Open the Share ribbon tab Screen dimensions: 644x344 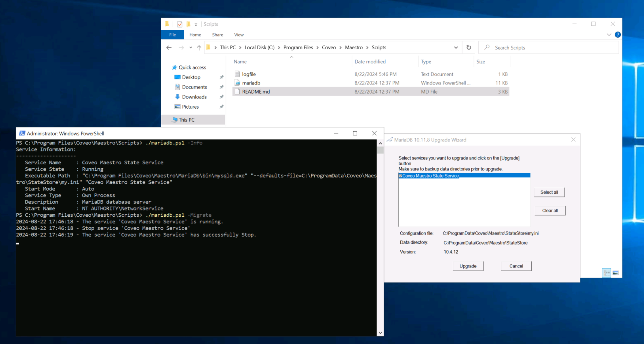[217, 35]
